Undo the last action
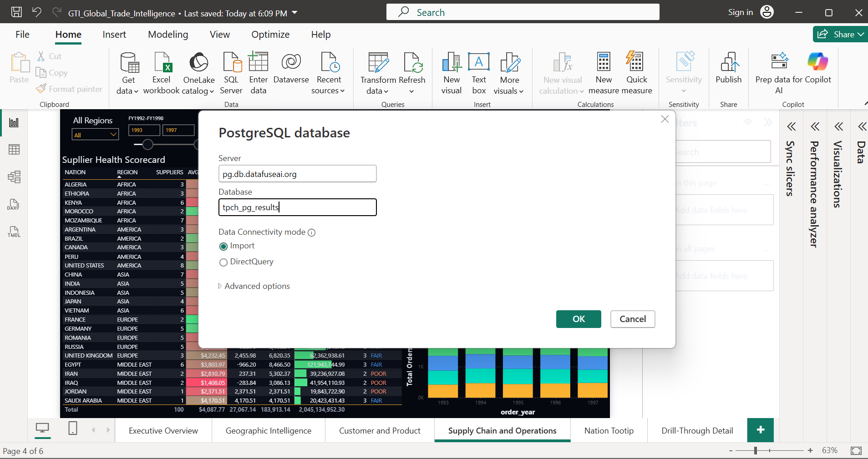Screen dimensions: 868x459 click(x=37, y=12)
